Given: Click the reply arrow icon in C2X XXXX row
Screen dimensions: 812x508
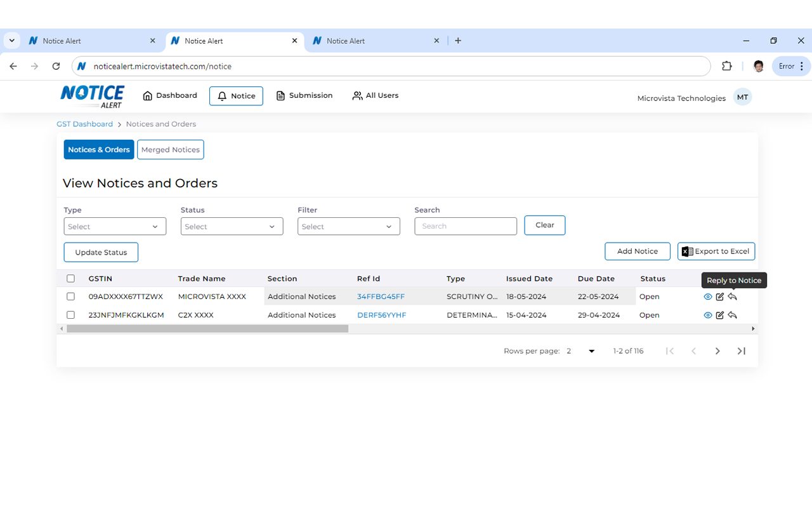Looking at the screenshot, I should pyautogui.click(x=733, y=315).
